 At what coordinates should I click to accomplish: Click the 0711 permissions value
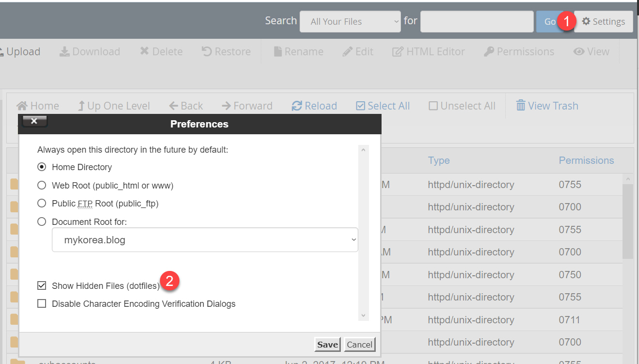point(570,320)
